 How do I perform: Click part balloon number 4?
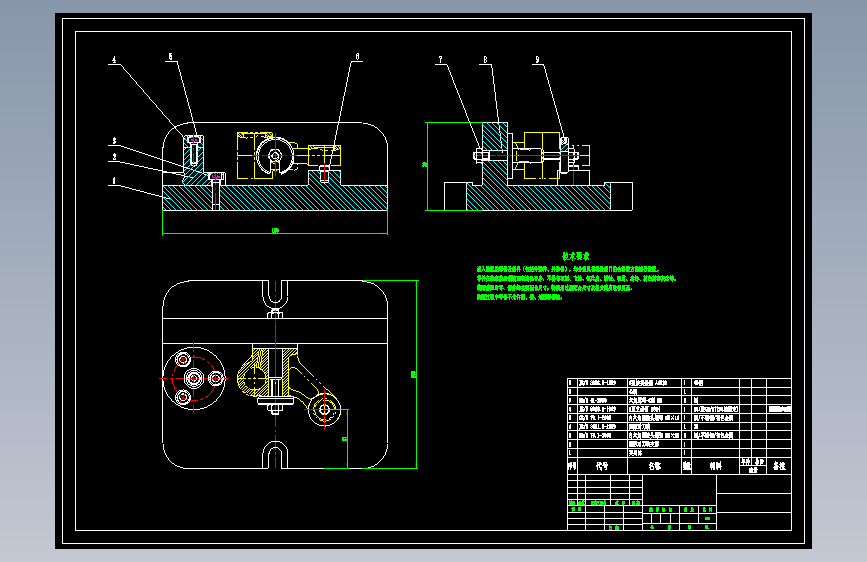[114, 60]
